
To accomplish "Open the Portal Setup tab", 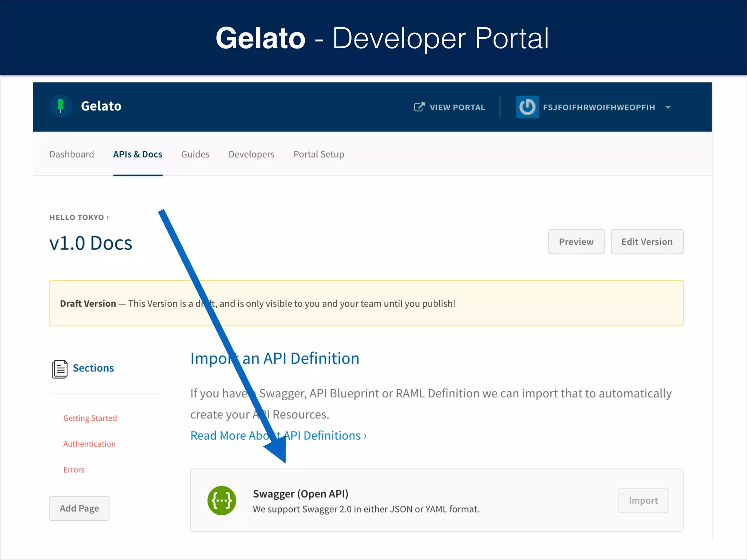I will 319,154.
